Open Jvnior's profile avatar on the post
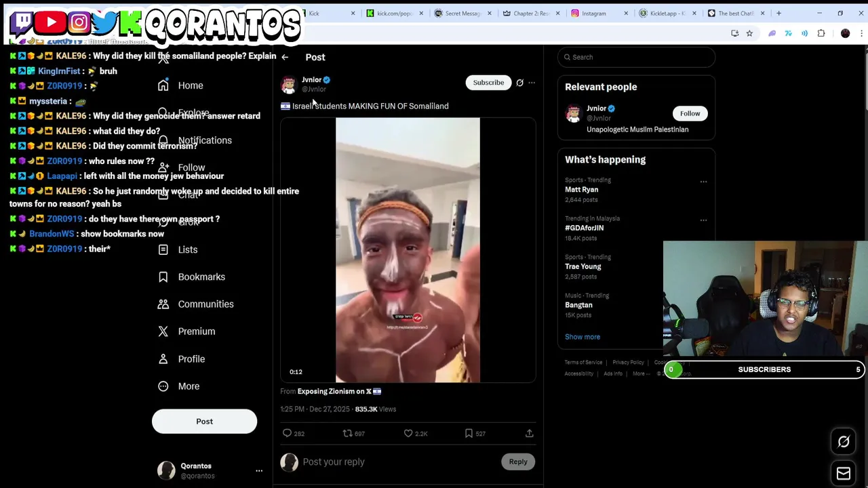The width and height of the screenshot is (868, 488). [x=289, y=84]
